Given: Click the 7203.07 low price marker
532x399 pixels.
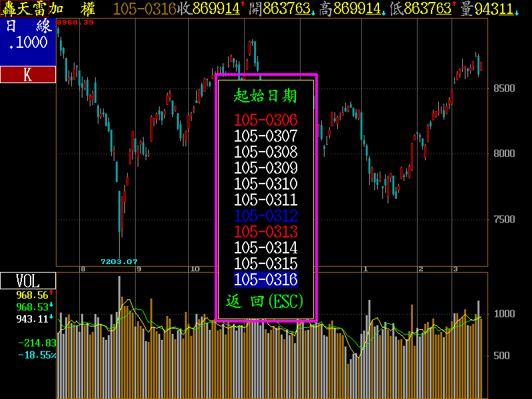Looking at the screenshot, I should (x=118, y=261).
